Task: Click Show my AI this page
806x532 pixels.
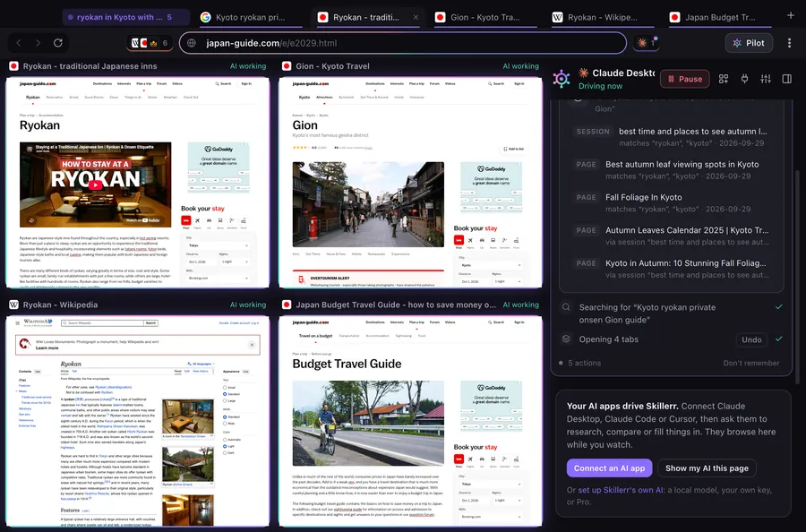Action: point(707,468)
